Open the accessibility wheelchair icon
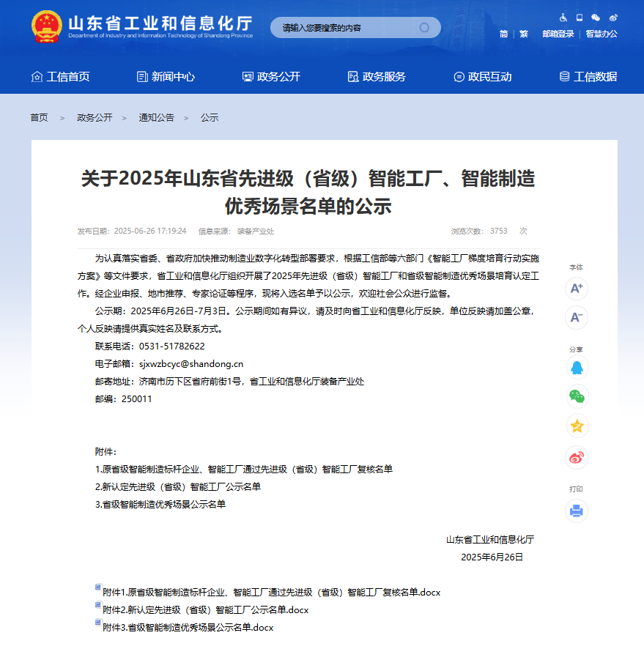Screen dimensions: 644x649 (563, 18)
